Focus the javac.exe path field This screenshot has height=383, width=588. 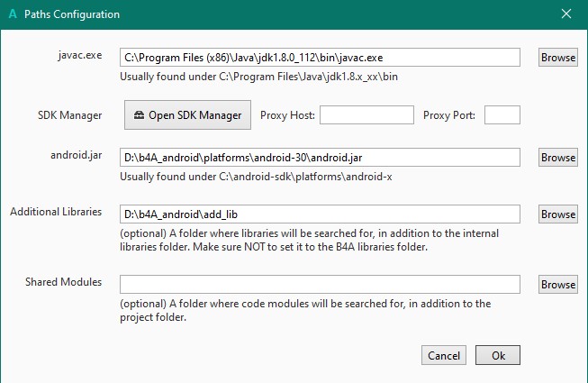[x=320, y=58]
